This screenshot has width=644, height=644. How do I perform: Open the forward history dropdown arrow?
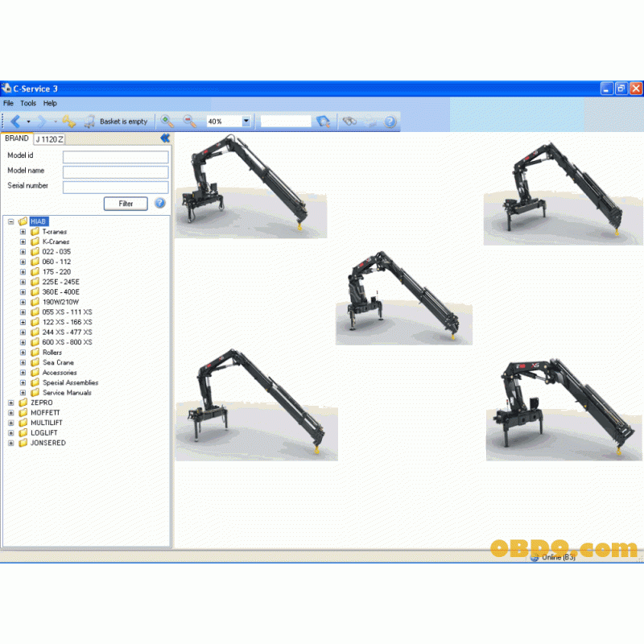pos(55,122)
